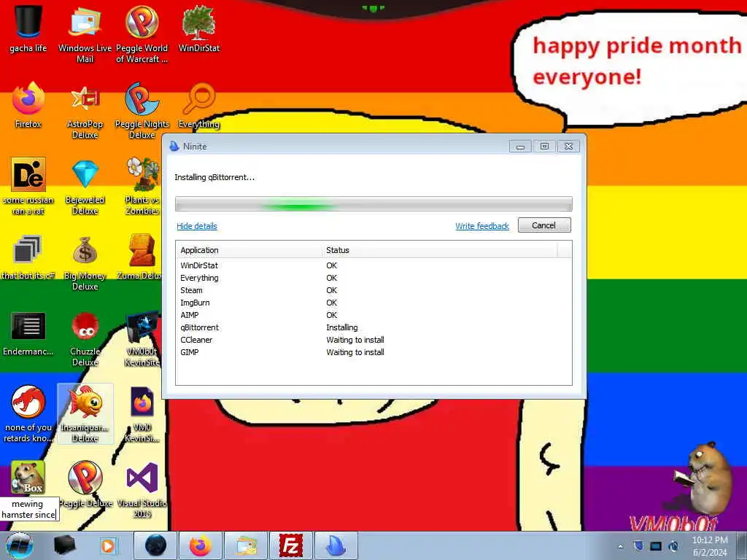Open Bejeweled Deluxe desktop icon
747x560 pixels.
point(85,187)
